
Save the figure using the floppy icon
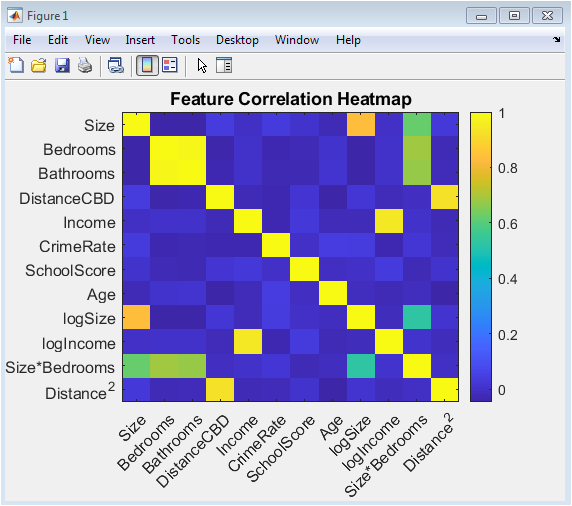pyautogui.click(x=62, y=66)
